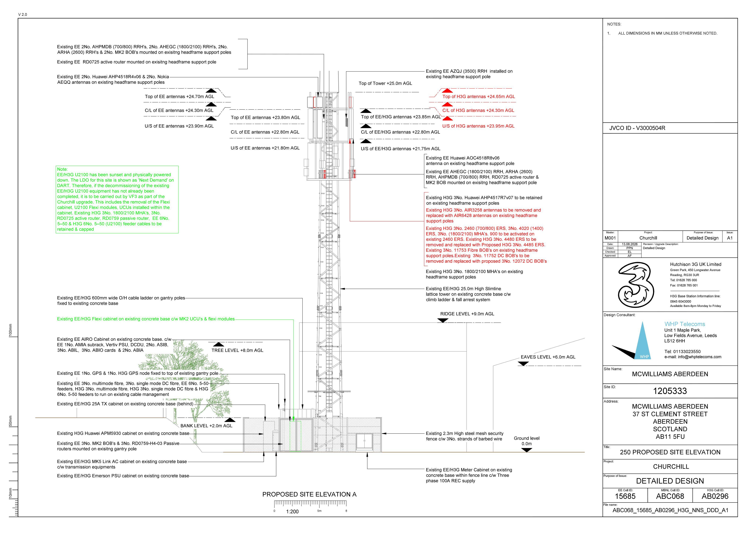The width and height of the screenshot is (756, 535).
Task: Click the Existing EE/H3G Emerson PSU cabinet annotation
Action: pos(123,476)
